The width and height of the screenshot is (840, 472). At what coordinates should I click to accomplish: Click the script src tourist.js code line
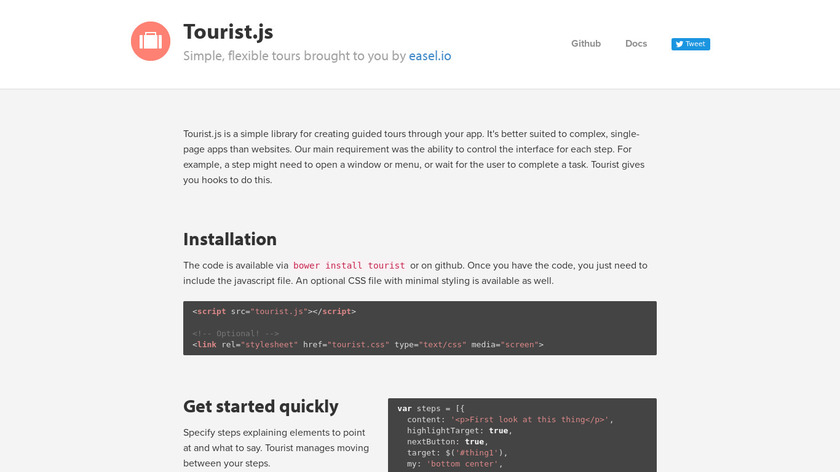[274, 311]
